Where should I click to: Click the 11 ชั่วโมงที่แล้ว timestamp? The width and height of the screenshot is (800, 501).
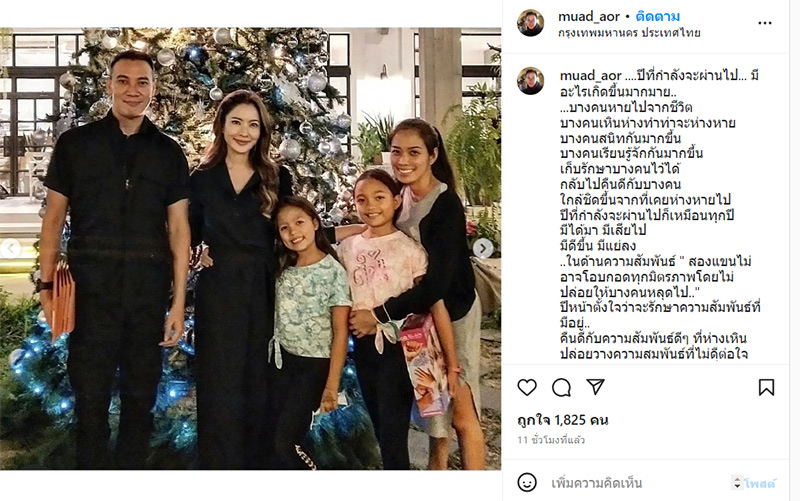point(551,440)
